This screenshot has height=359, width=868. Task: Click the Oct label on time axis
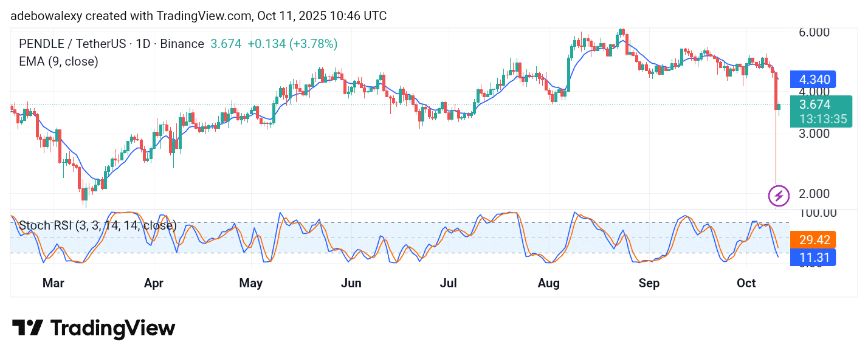746,283
